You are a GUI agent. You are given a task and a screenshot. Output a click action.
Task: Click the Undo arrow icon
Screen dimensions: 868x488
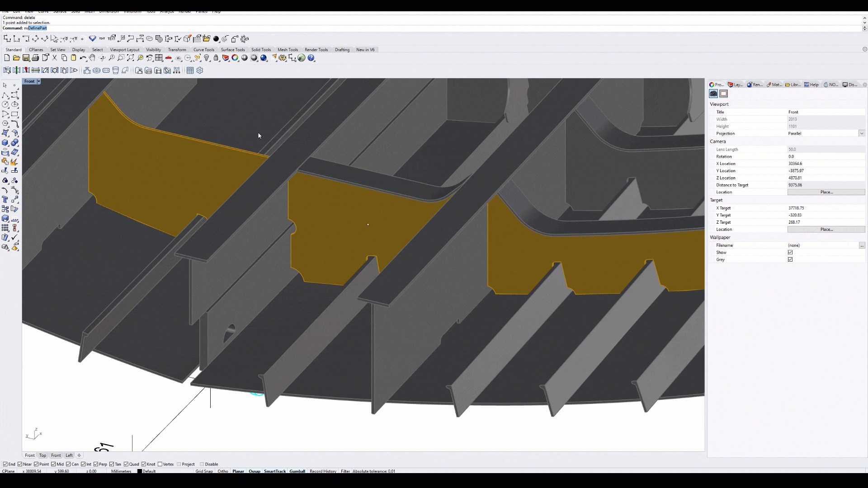(83, 58)
